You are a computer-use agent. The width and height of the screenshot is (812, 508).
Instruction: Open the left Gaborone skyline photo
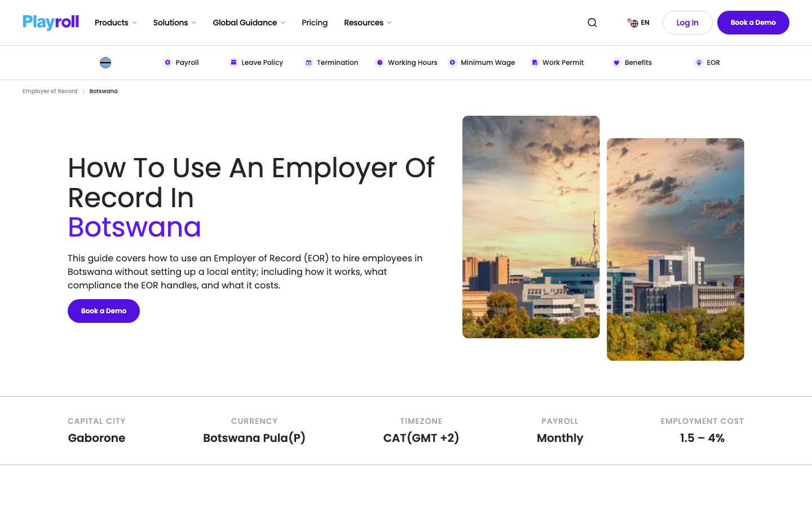coord(531,227)
